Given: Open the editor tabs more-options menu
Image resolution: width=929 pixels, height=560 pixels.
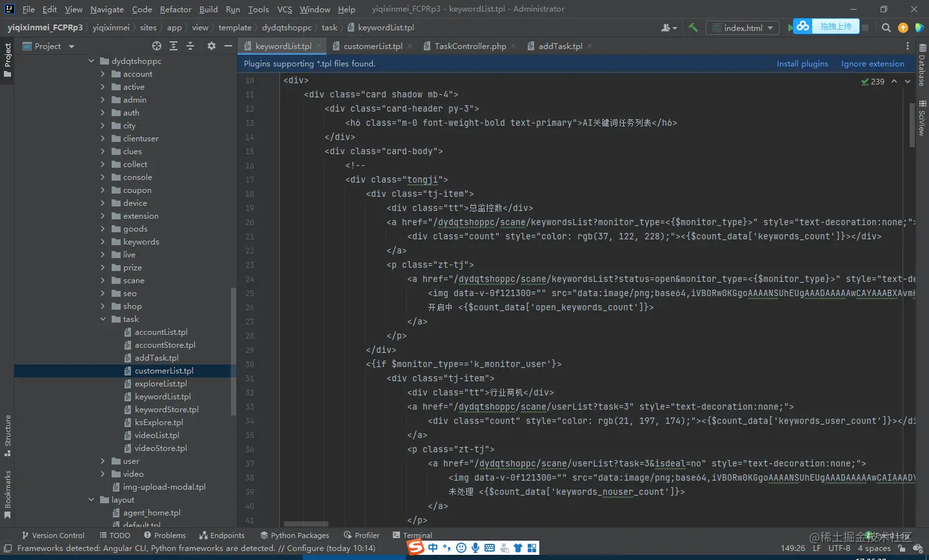Looking at the screenshot, I should 908,46.
